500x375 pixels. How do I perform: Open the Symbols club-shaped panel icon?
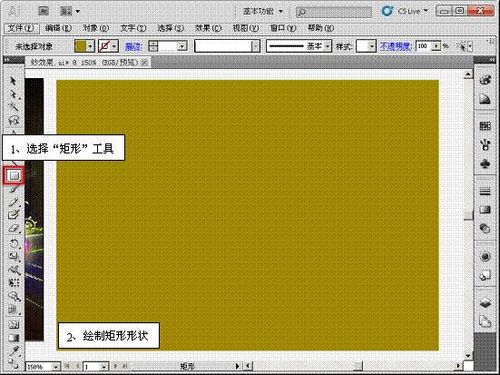coord(485,164)
